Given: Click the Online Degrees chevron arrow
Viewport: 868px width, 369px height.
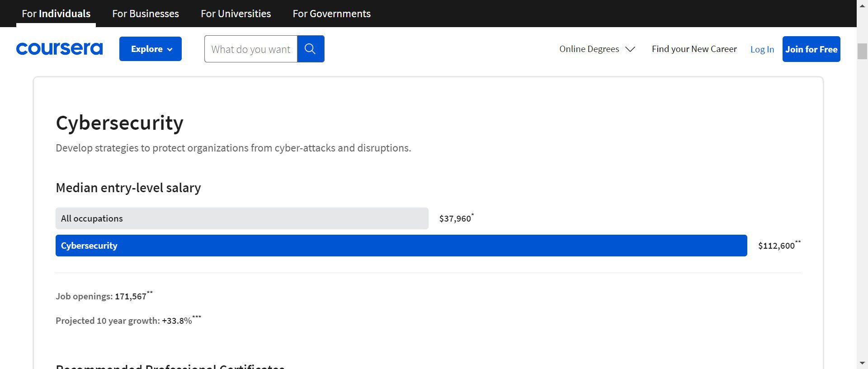Looking at the screenshot, I should (x=630, y=49).
